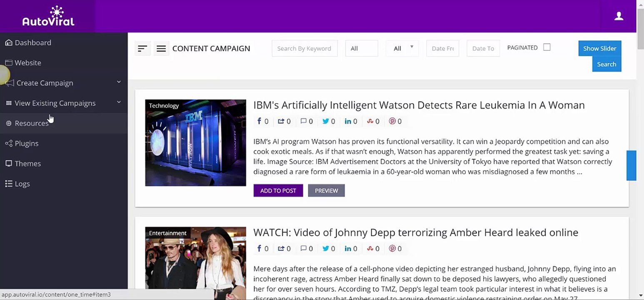Click the blue Search button
Screen dimensions: 644x300
(x=607, y=64)
